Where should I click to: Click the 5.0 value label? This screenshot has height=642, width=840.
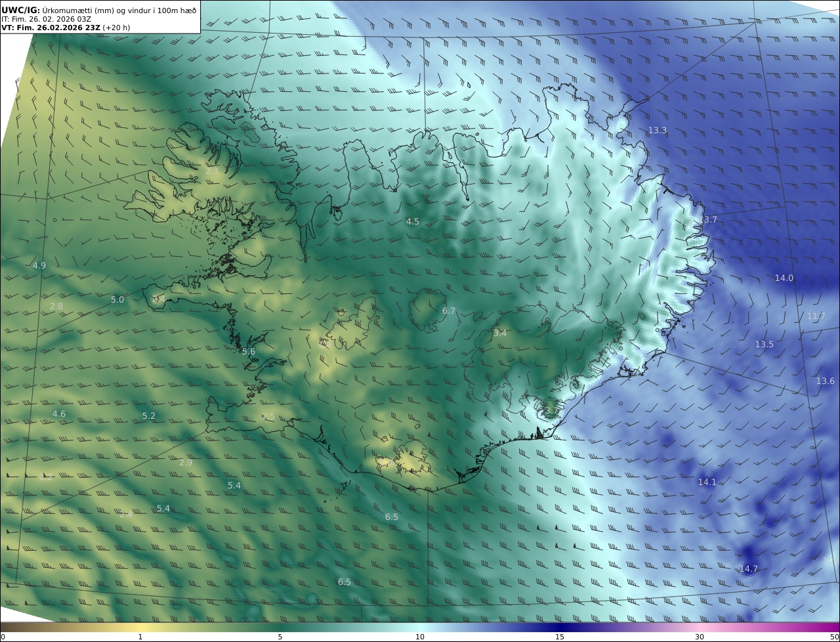[117, 300]
